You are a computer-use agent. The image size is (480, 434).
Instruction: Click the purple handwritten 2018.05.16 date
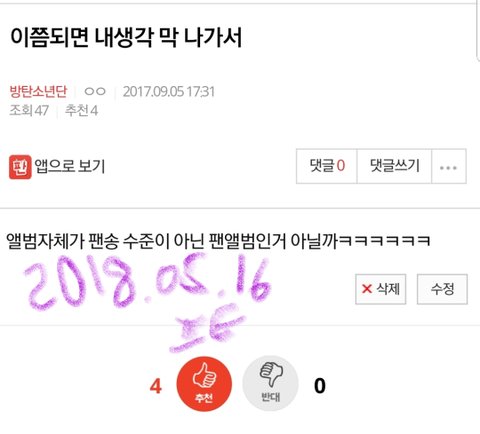[147, 281]
